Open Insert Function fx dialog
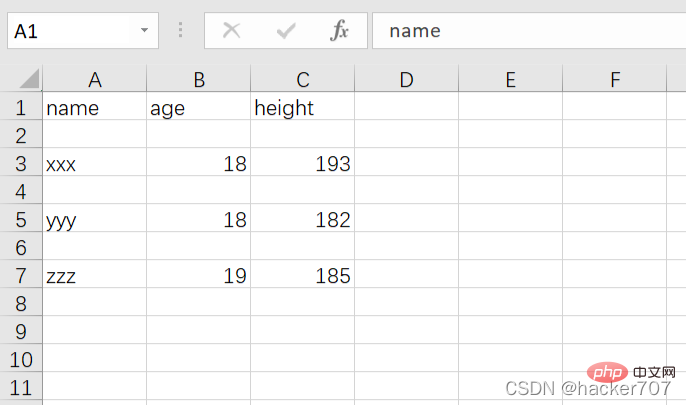The width and height of the screenshot is (686, 405). [340, 31]
